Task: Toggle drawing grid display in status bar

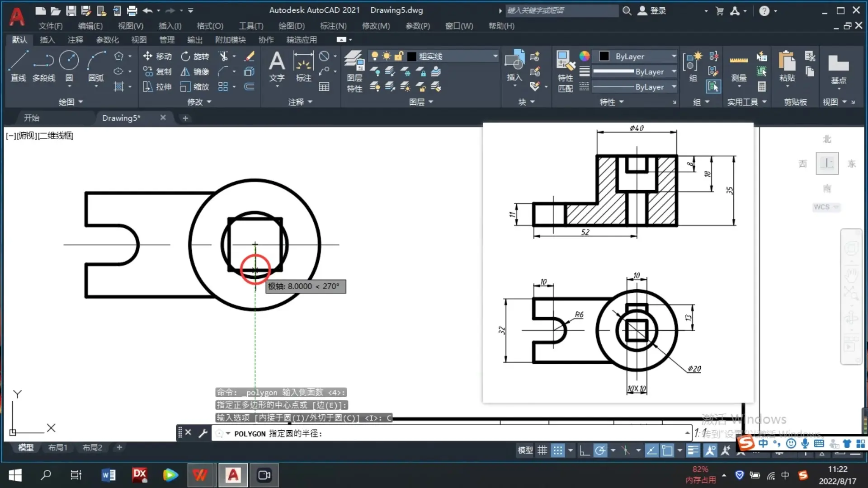Action: click(x=542, y=450)
